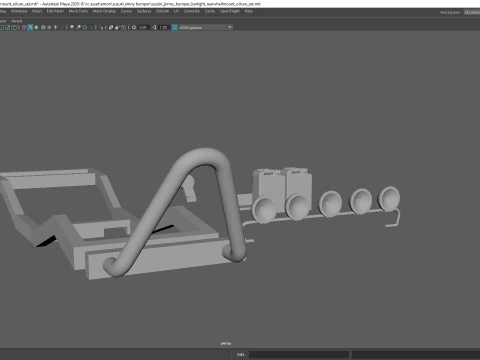Screen dimensions: 480x360
Task: Toggle X-ray joints icon
Action: [x=123, y=27]
